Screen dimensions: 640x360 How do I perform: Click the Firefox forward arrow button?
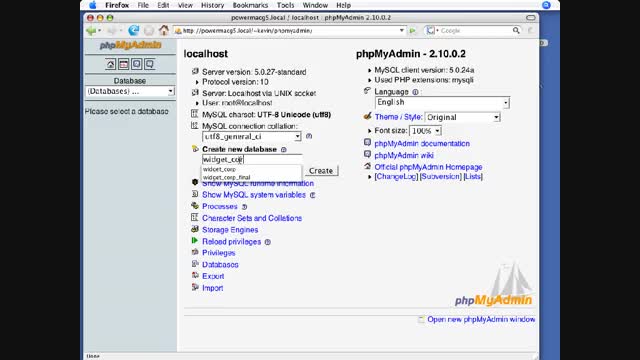coord(112,31)
